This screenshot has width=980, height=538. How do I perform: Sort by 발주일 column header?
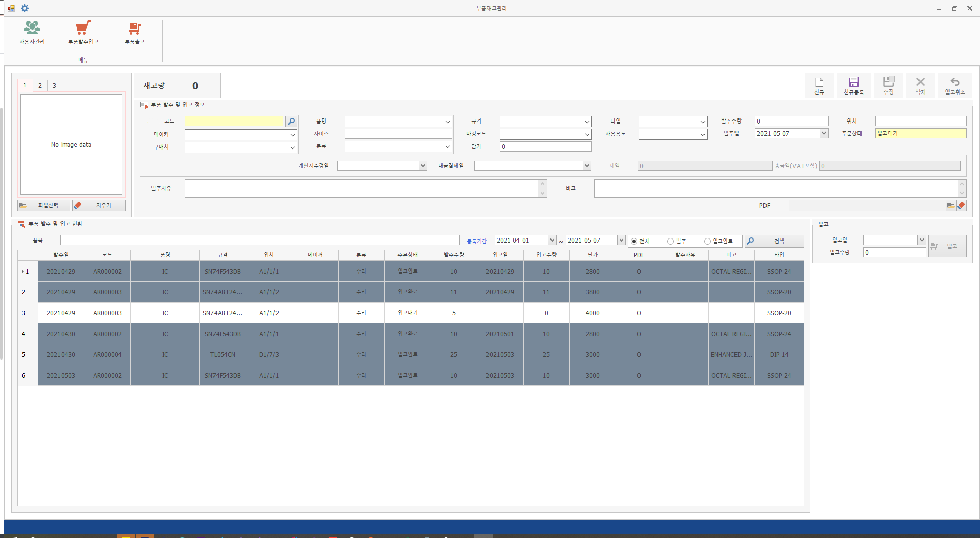tap(61, 255)
